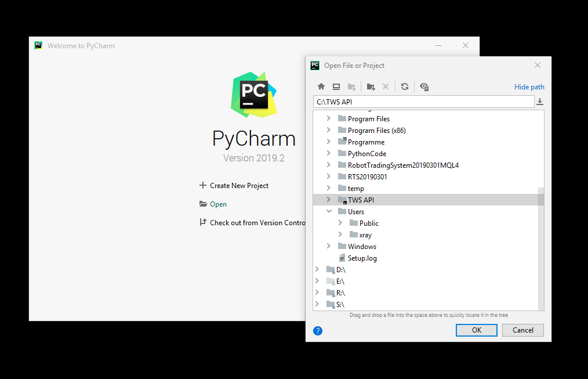Select the Program Files folder icon
This screenshot has height=379, width=588.
point(342,118)
